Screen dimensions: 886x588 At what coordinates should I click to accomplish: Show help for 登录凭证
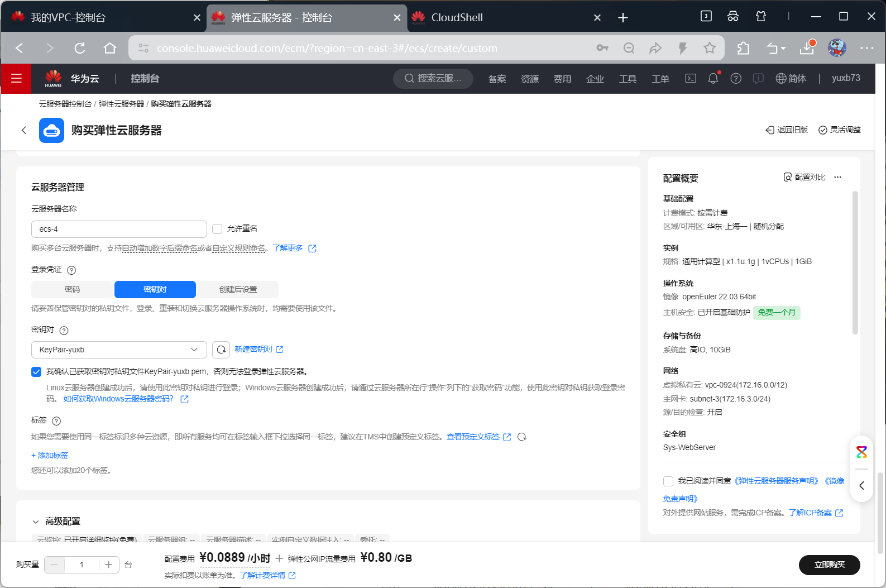71,270
